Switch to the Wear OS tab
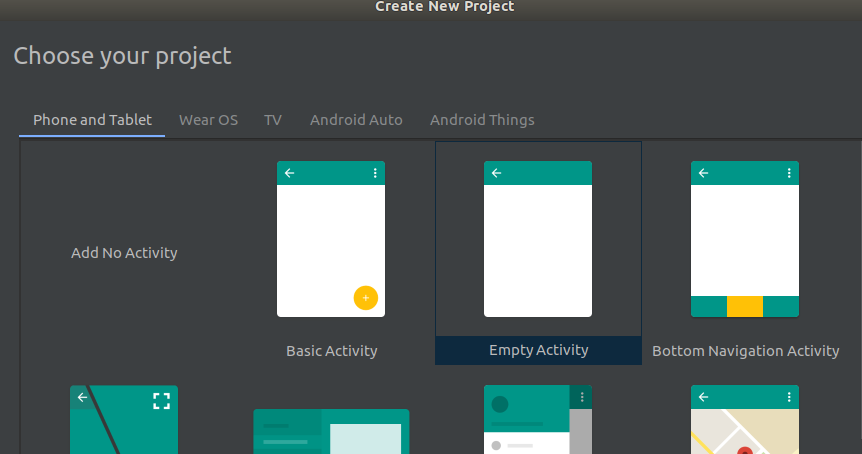862x454 pixels. pyautogui.click(x=208, y=120)
